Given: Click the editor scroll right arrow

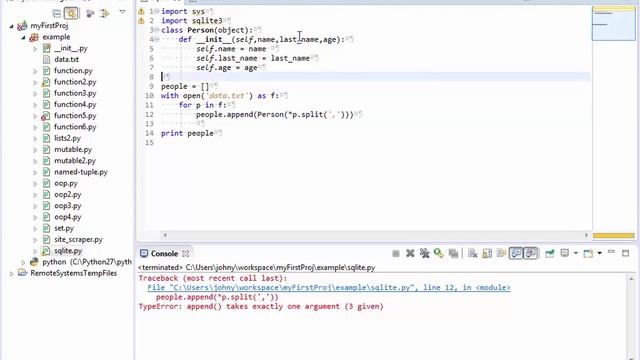Looking at the screenshot, I should 586,235.
